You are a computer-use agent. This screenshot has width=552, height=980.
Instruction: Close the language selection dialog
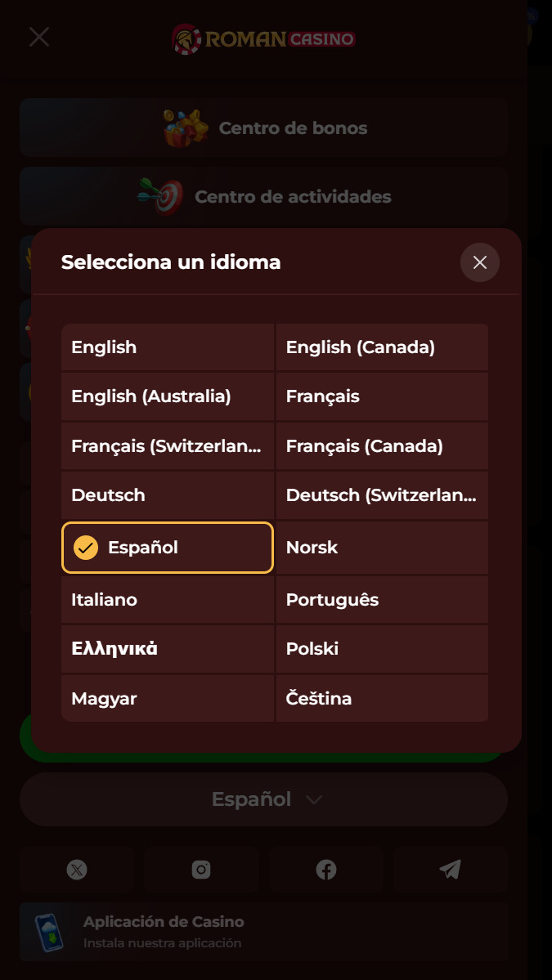coord(479,262)
